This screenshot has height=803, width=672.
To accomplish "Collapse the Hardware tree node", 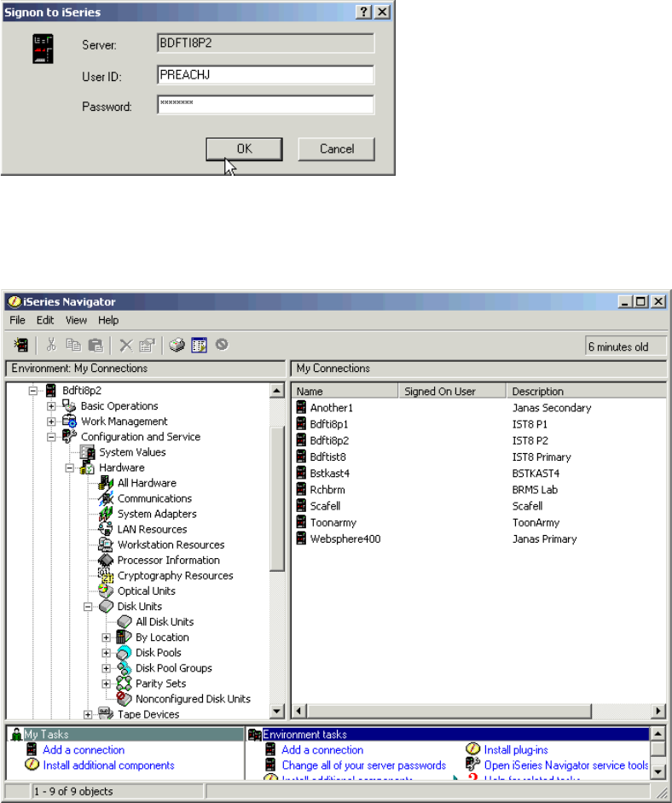I will point(70,468).
